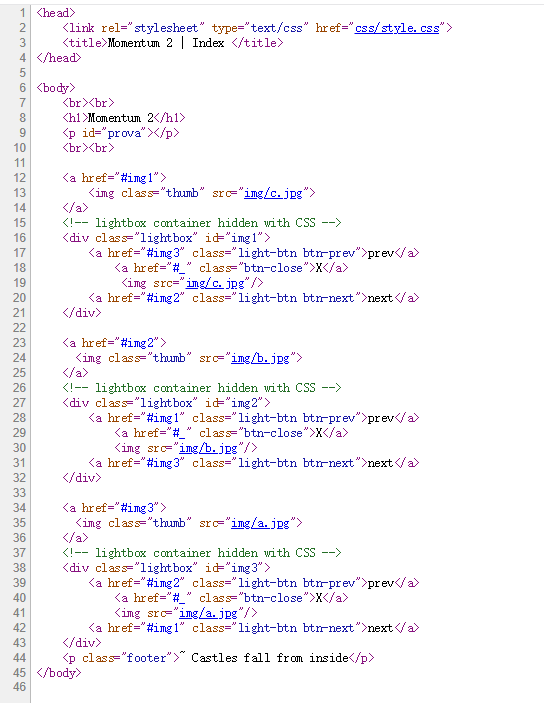The width and height of the screenshot is (544, 703).
Task: Click line number 16 in the gutter
Action: pos(20,238)
